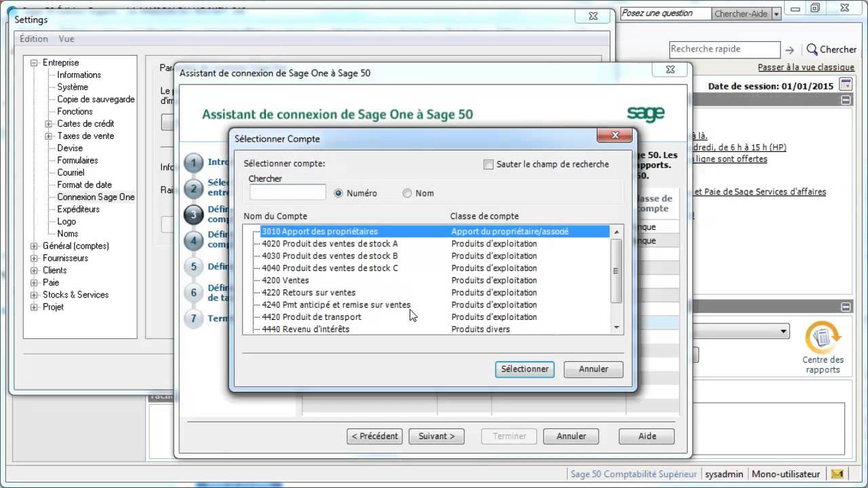The width and height of the screenshot is (868, 488).
Task: Select Connexion Sage One tree item
Action: (x=96, y=197)
